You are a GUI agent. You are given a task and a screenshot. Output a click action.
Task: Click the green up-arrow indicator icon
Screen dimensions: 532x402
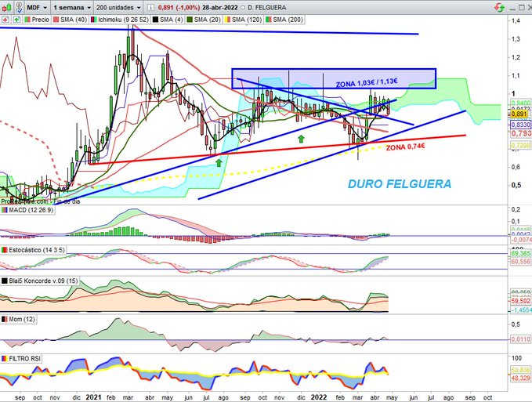(x=16, y=20)
